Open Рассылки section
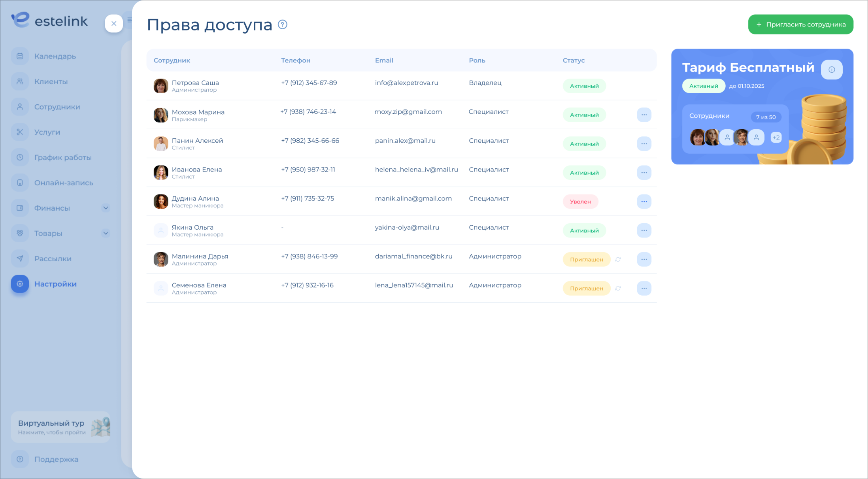 click(53, 258)
